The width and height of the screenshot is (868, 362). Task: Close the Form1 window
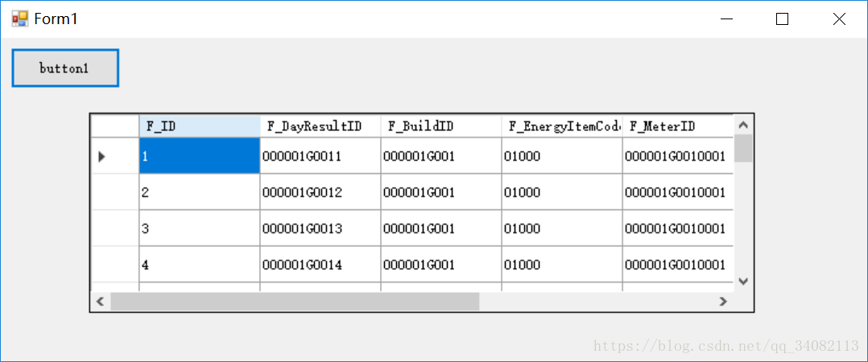tap(839, 19)
